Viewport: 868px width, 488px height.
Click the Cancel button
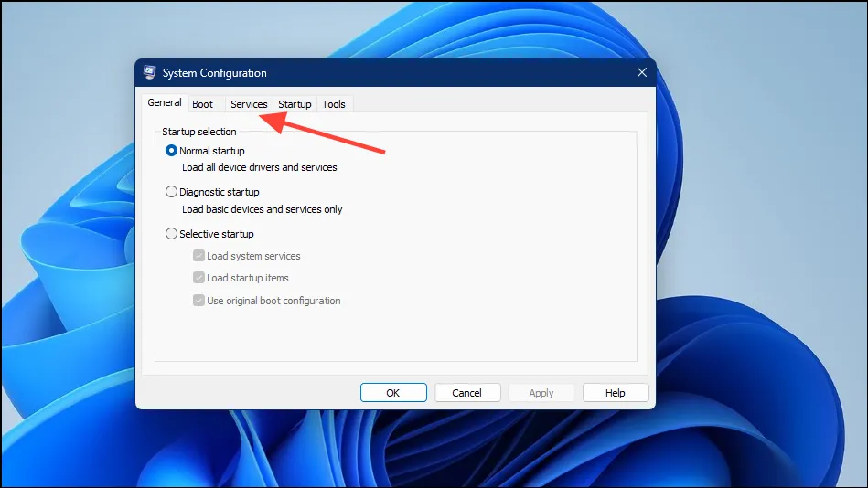click(x=467, y=393)
